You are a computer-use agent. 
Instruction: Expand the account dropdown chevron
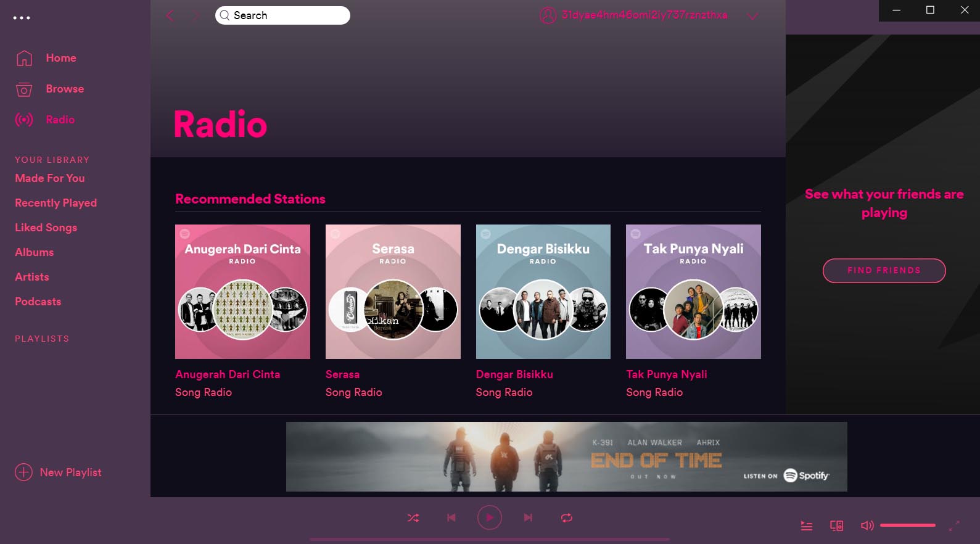click(753, 16)
